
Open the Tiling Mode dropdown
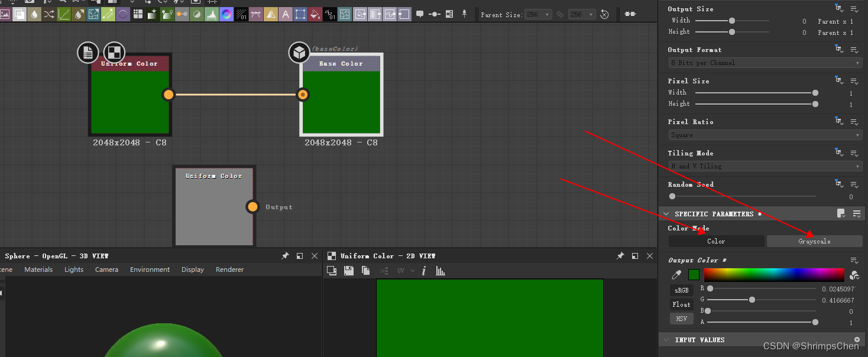(765, 166)
